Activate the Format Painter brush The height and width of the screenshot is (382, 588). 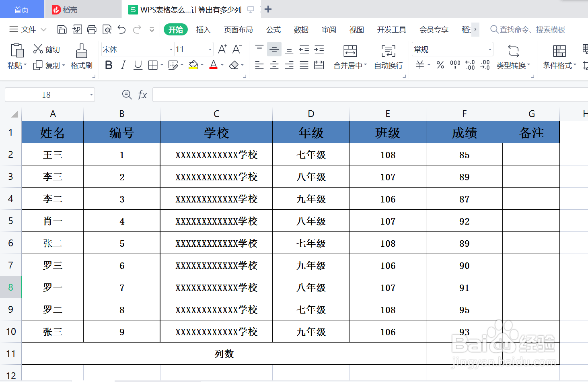pos(82,51)
